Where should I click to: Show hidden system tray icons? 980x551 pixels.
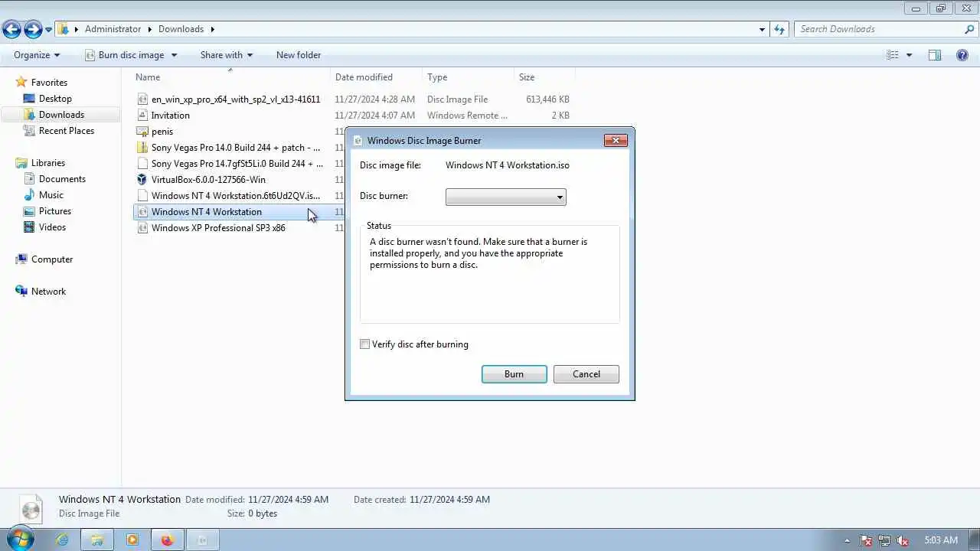click(x=847, y=540)
